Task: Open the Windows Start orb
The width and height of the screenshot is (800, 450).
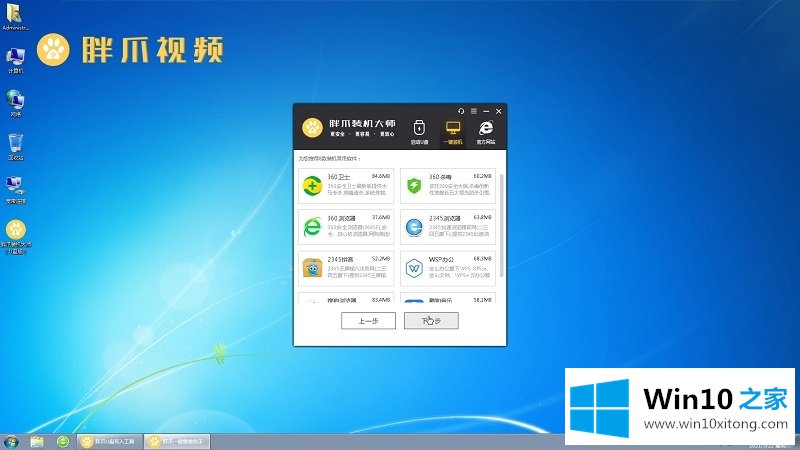Action: click(x=11, y=441)
